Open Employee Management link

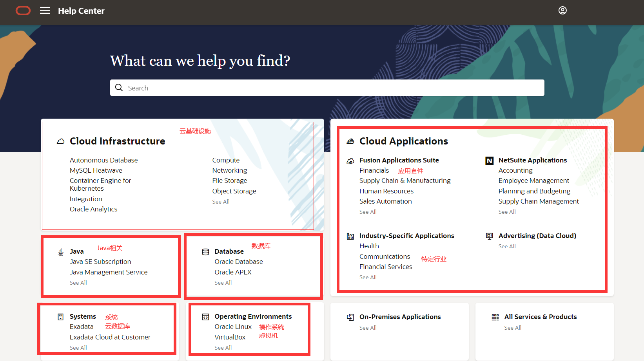pos(534,180)
